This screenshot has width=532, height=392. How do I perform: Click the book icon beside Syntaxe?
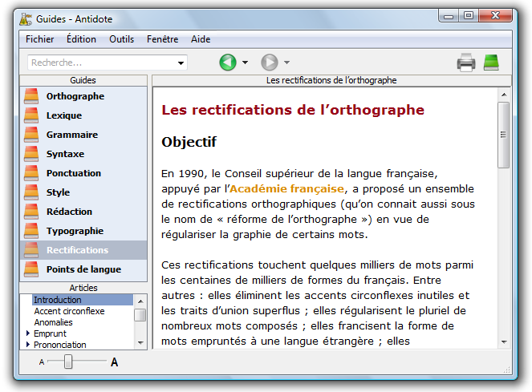point(31,154)
